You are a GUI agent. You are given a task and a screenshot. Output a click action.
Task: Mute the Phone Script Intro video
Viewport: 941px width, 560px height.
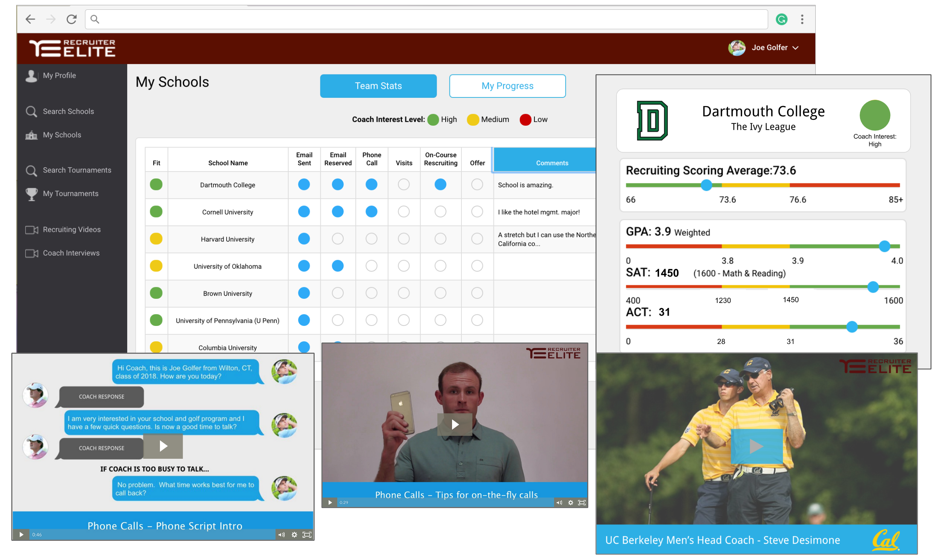[282, 535]
